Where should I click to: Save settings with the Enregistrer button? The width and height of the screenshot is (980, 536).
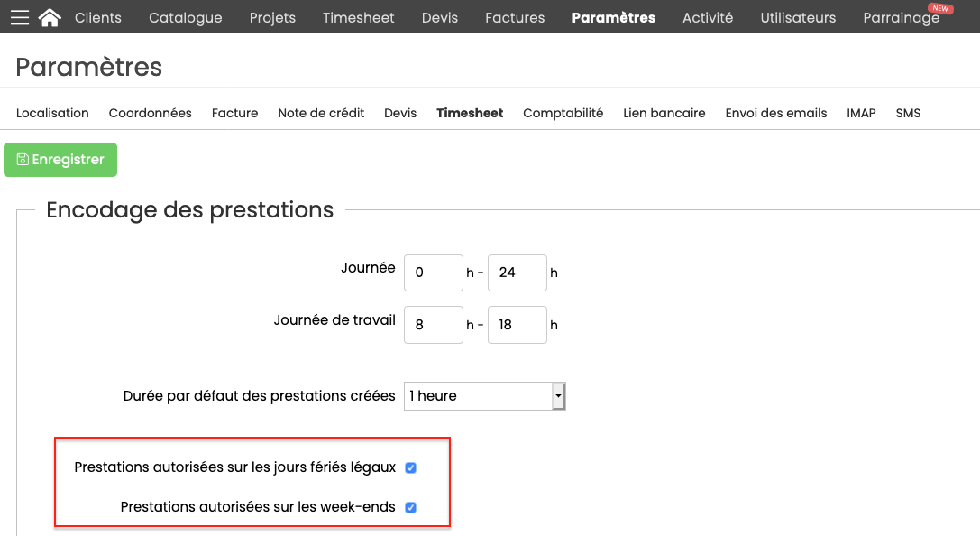click(x=60, y=160)
